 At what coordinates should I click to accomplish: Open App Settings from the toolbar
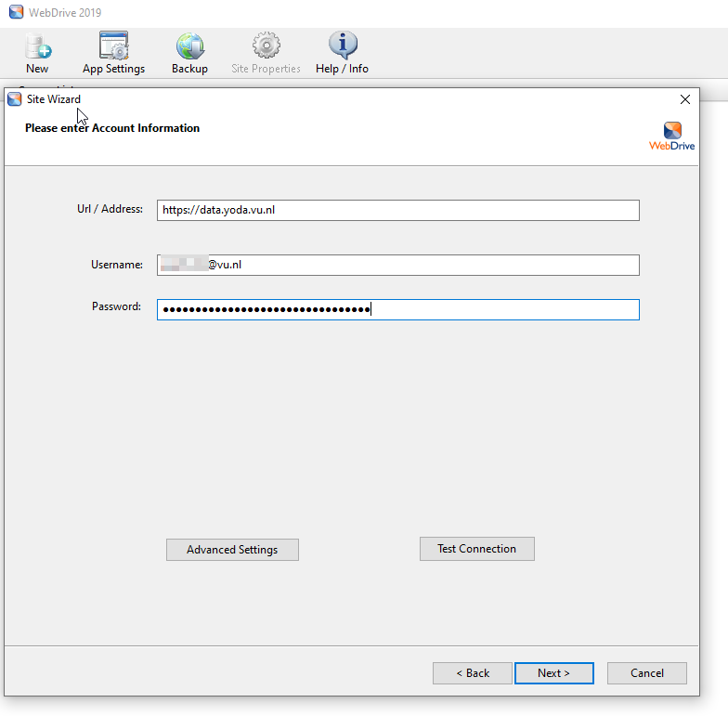(x=113, y=46)
